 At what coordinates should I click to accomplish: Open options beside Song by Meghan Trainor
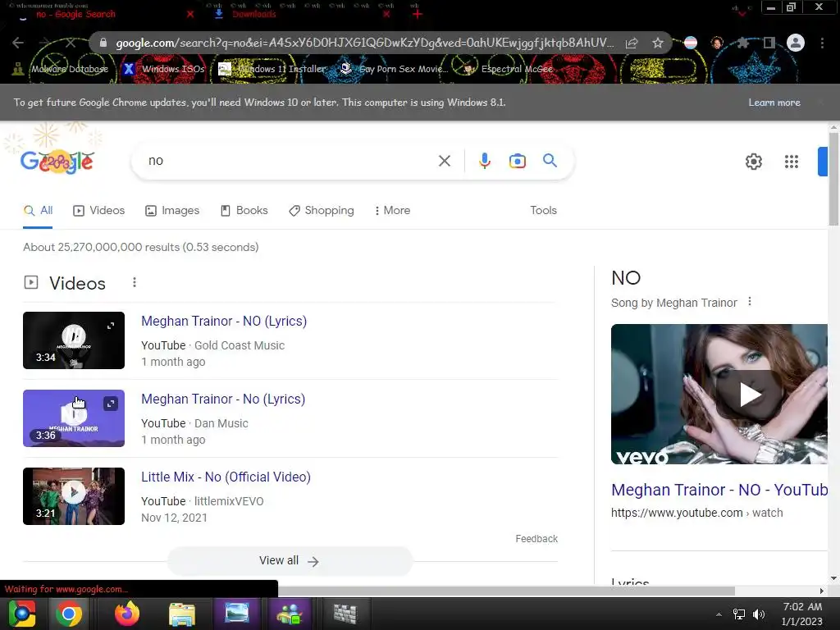pos(750,302)
